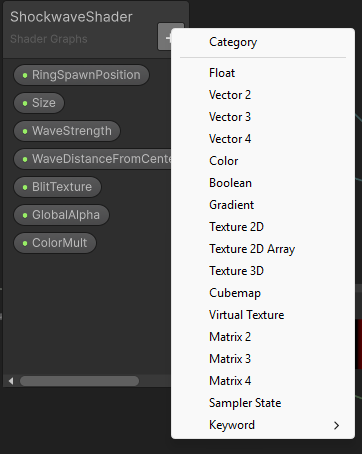
Task: Add a Virtual Texture property
Action: pos(263,315)
